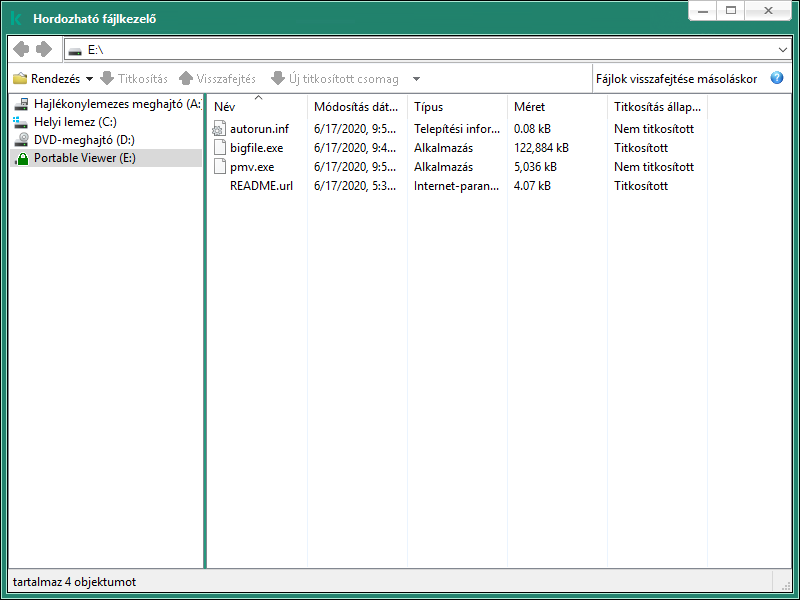Select the README.url file
The width and height of the screenshot is (800, 600).
click(x=261, y=186)
